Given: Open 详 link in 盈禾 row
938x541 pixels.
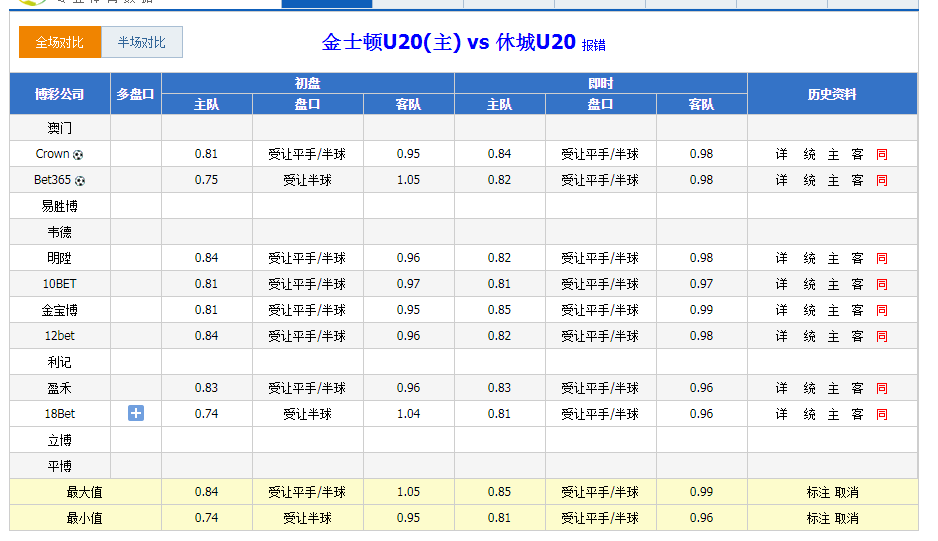Looking at the screenshot, I should [x=781, y=388].
